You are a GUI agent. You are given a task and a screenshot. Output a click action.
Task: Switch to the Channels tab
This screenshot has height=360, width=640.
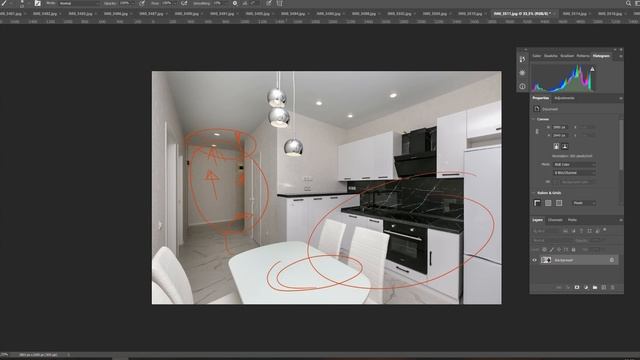click(x=555, y=220)
